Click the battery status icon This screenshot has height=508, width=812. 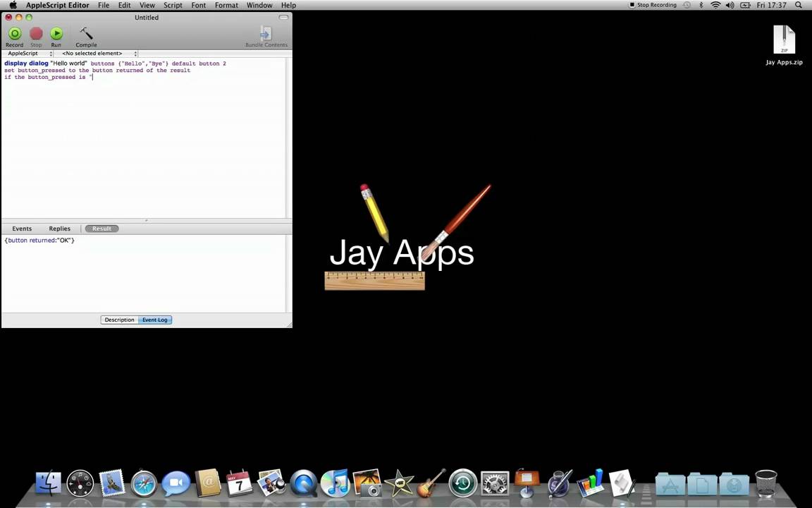[x=745, y=5]
